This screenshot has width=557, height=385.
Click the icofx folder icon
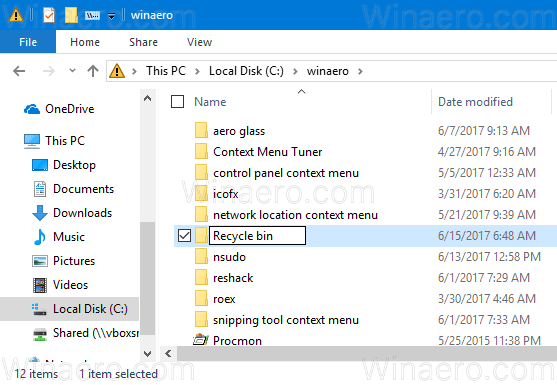click(201, 193)
